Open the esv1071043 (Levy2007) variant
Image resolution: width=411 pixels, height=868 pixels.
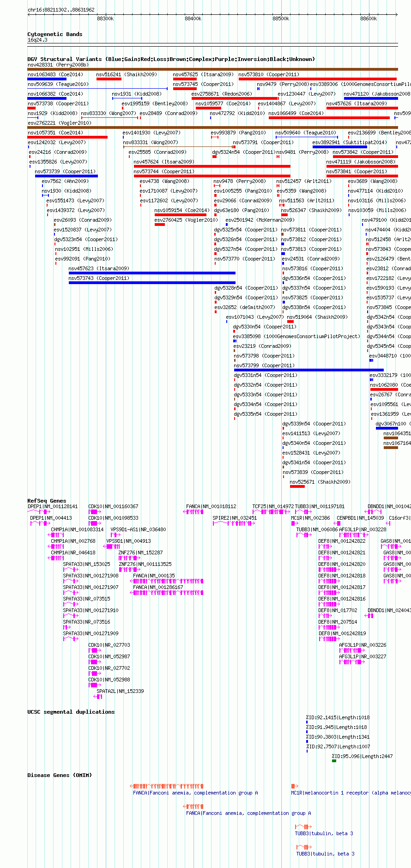click(x=255, y=317)
